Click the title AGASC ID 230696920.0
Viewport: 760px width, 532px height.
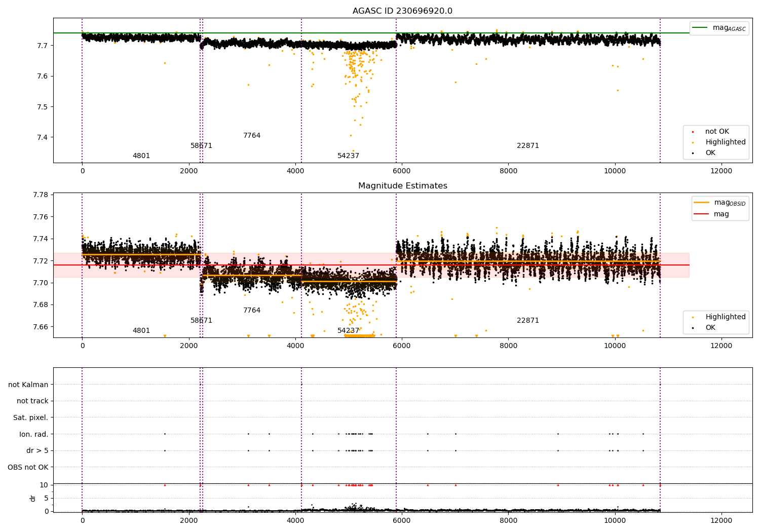[x=402, y=11]
